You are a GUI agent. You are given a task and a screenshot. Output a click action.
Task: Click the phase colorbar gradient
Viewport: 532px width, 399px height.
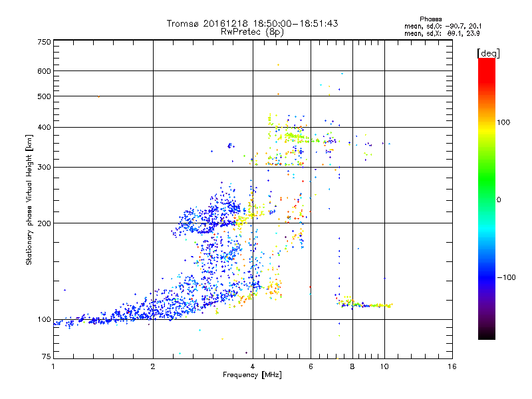[x=487, y=198]
